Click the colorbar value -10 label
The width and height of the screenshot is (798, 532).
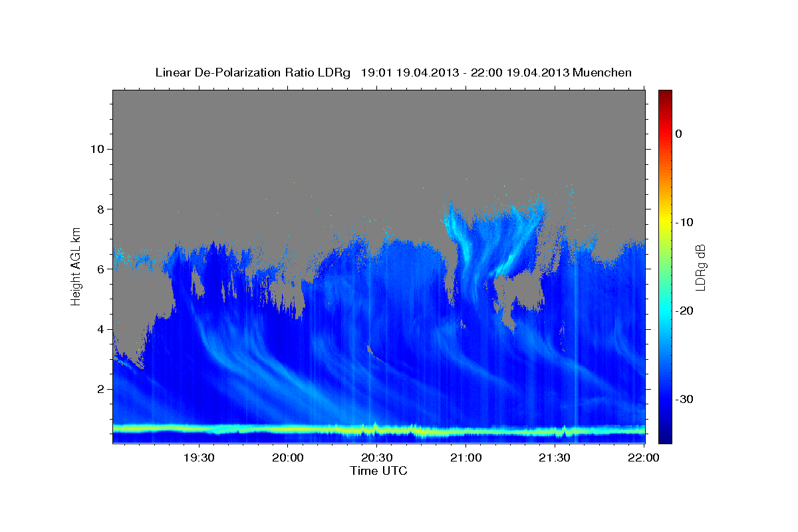pyautogui.click(x=685, y=222)
